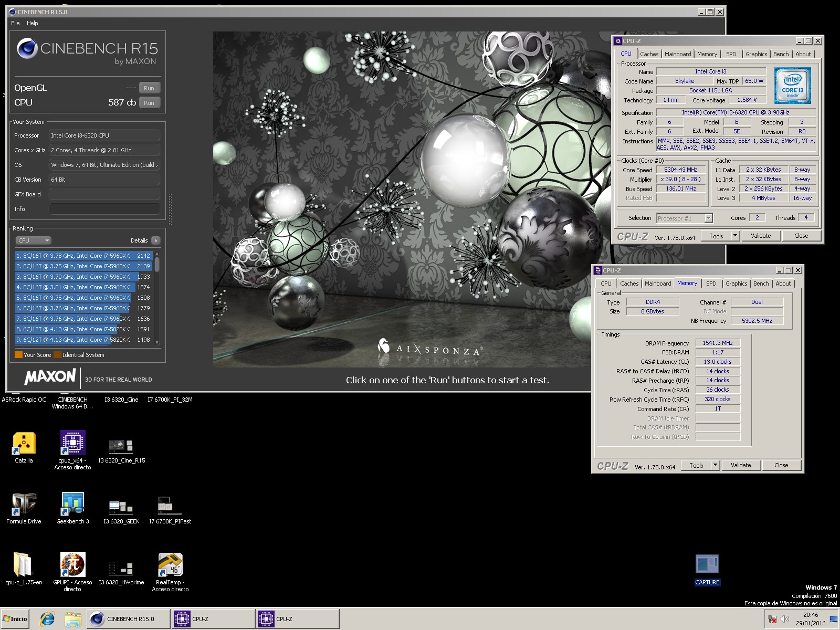Viewport: 840px width, 630px height.
Task: Open Processor #1 selection dropdown
Action: 708,218
